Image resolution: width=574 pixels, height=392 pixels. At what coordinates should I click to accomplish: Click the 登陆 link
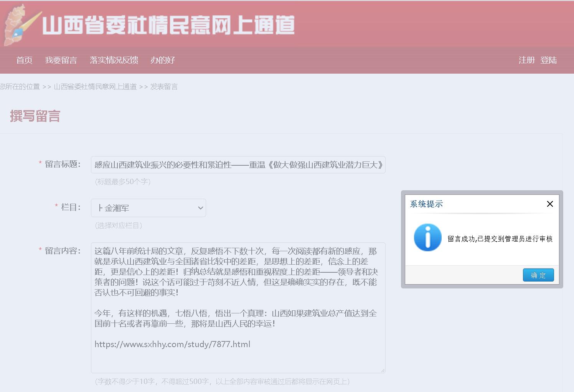tap(548, 60)
